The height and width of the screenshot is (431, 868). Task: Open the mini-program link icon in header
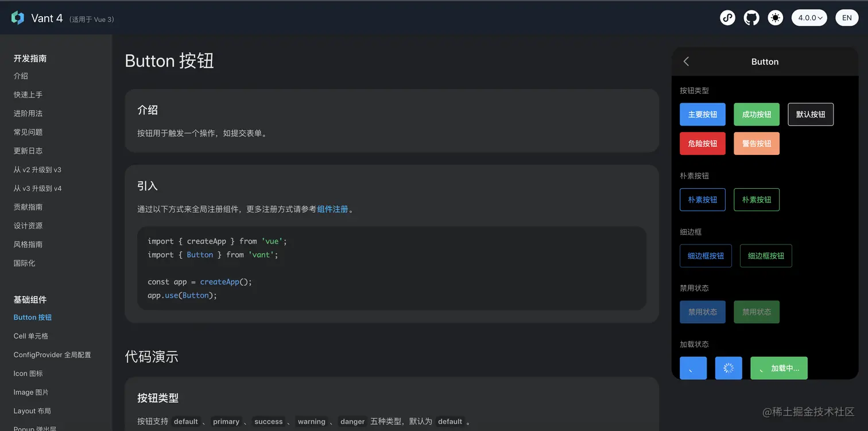pyautogui.click(x=727, y=18)
